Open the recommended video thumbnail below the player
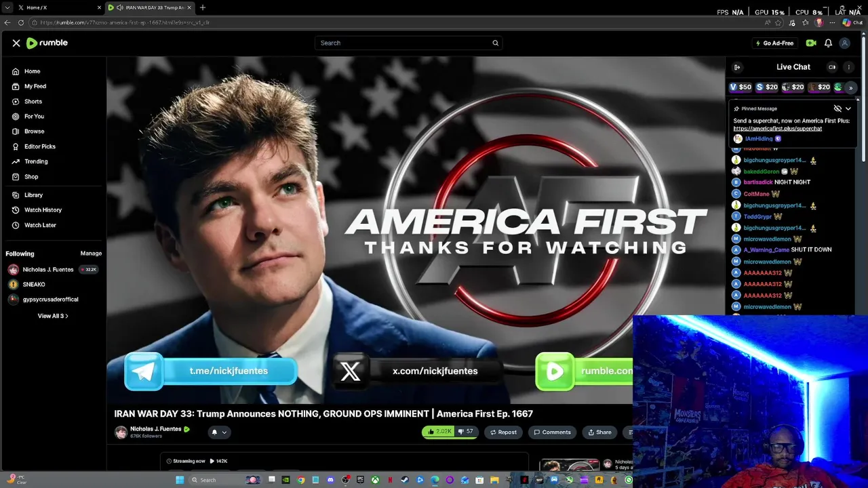The width and height of the screenshot is (868, 488). [x=569, y=466]
